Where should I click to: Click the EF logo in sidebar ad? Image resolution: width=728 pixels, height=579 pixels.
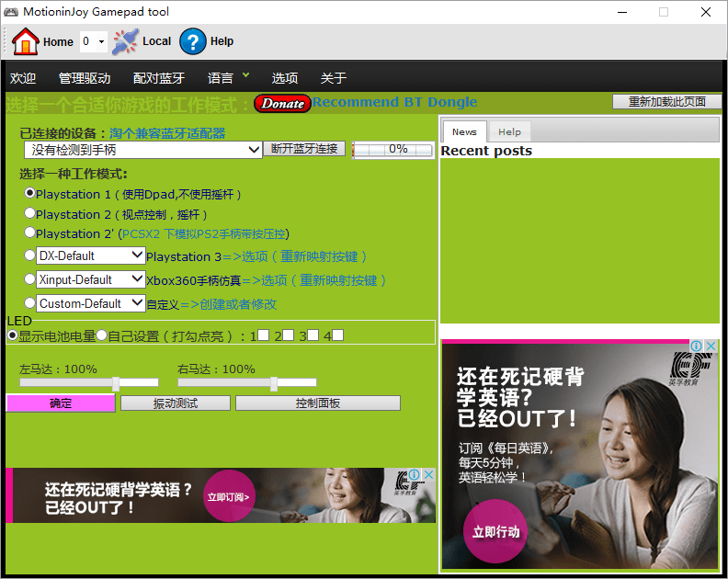click(x=689, y=369)
